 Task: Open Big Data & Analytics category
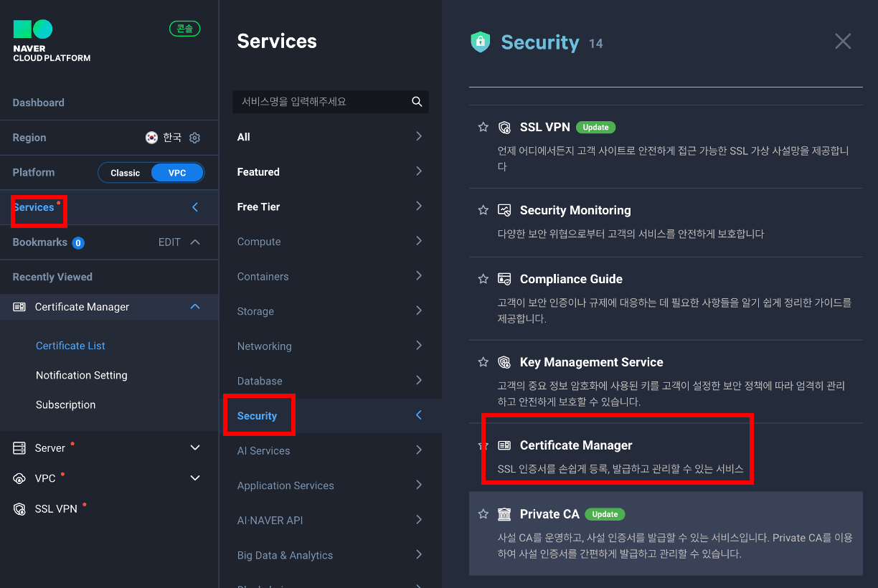coord(330,555)
